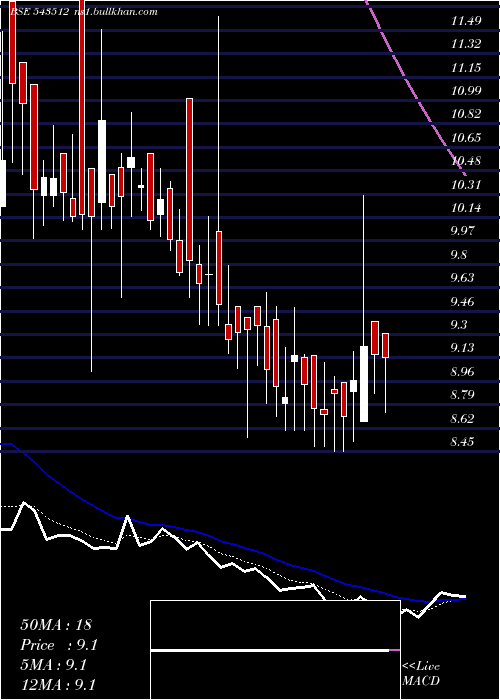Click the 9.13 price axis label
500x700 pixels.
pos(463,348)
